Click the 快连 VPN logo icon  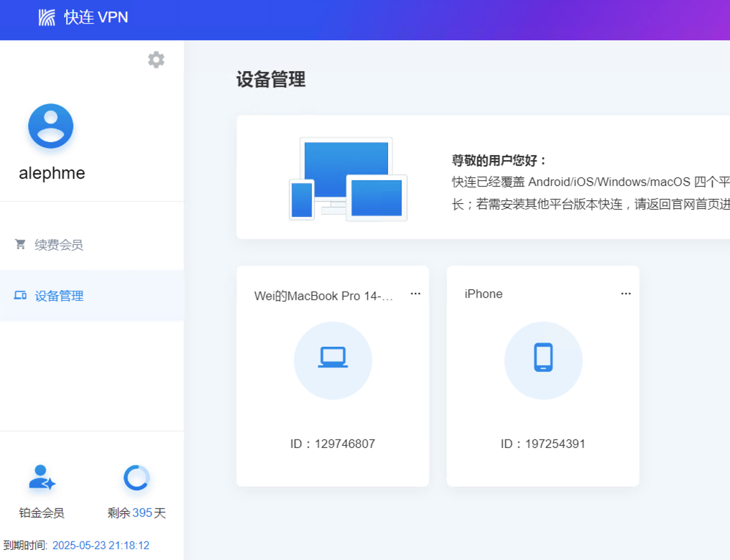47,18
